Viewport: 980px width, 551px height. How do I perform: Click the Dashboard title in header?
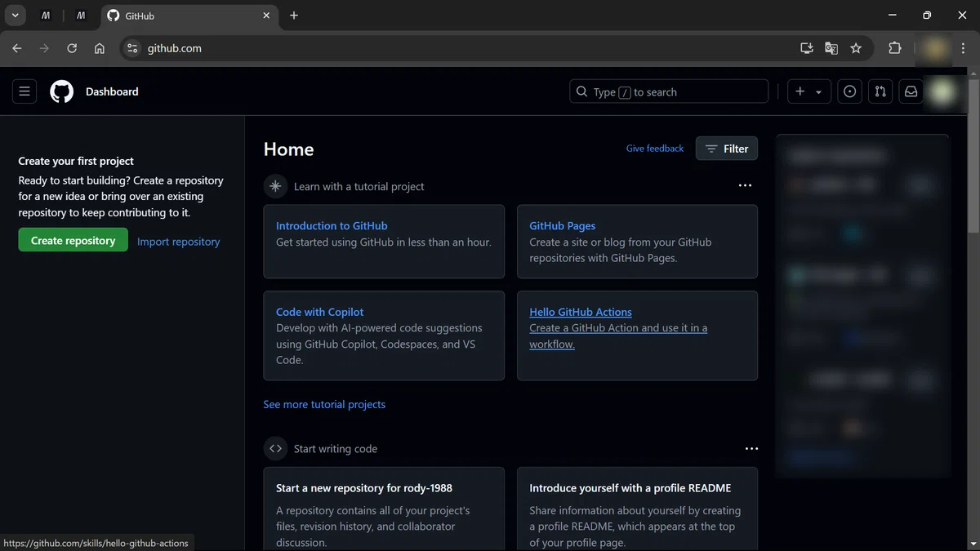tap(112, 92)
